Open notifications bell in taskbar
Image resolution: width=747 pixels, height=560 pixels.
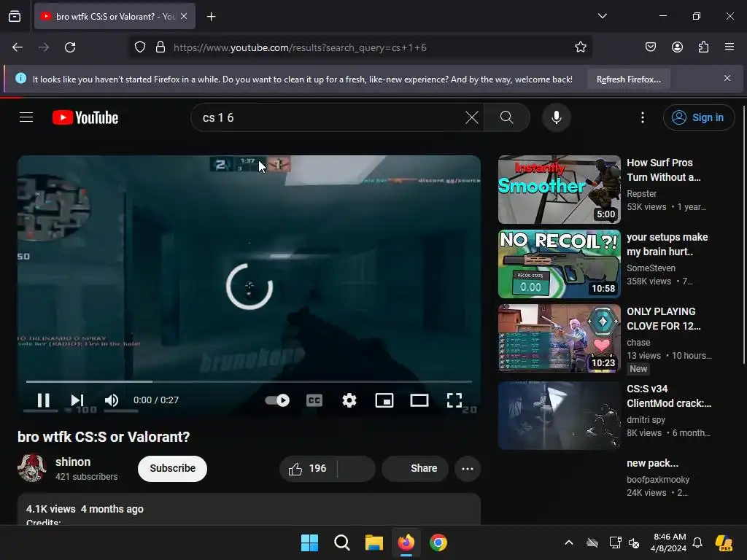tap(697, 542)
